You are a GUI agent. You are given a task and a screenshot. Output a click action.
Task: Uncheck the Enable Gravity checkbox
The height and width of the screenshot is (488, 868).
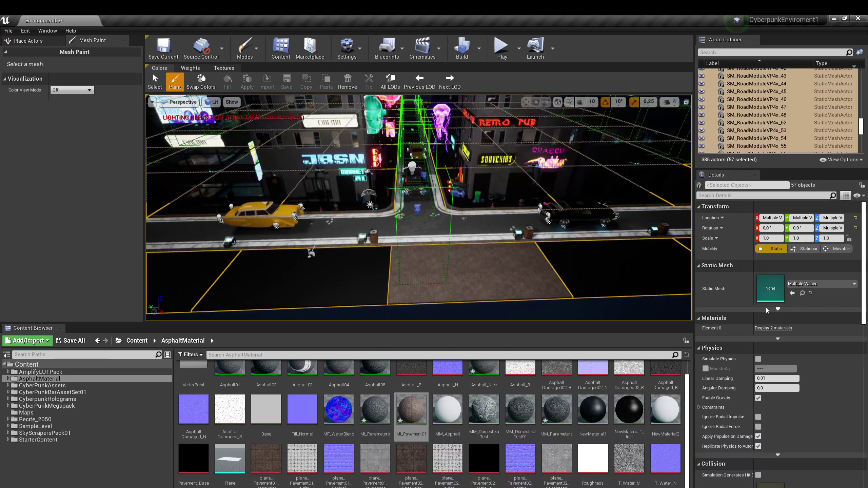point(758,398)
